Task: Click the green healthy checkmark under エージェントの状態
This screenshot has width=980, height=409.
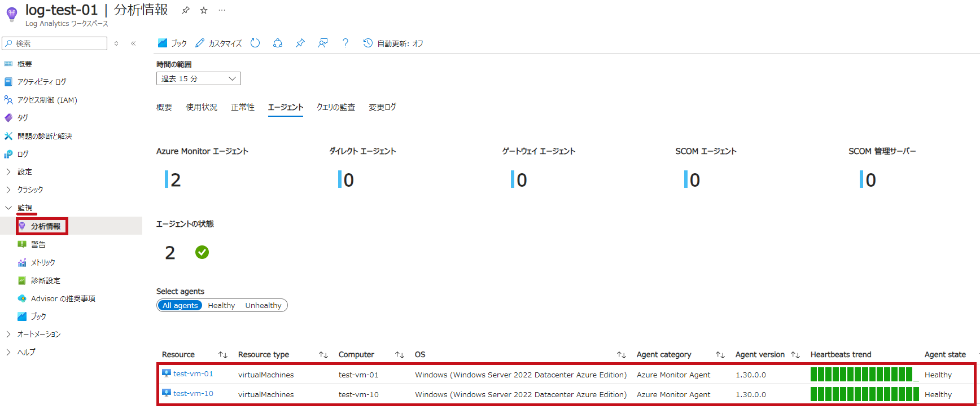Action: [x=202, y=252]
